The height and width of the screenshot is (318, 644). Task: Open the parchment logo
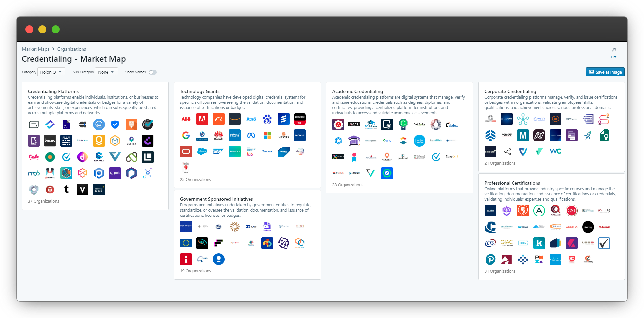[x=403, y=157]
